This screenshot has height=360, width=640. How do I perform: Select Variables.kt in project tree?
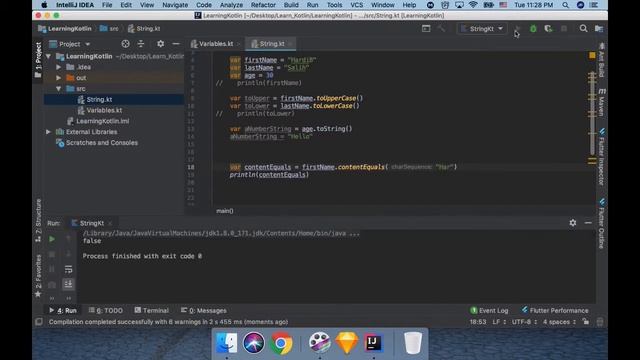104,110
